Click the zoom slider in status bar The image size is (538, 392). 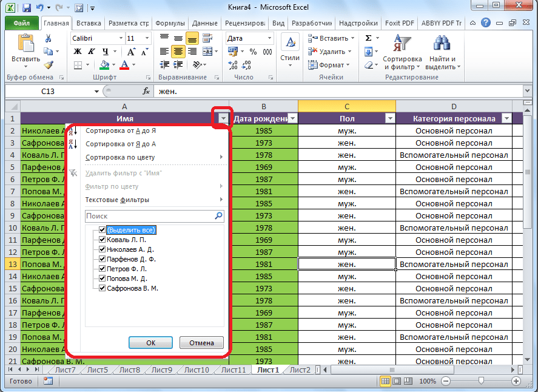pos(481,381)
